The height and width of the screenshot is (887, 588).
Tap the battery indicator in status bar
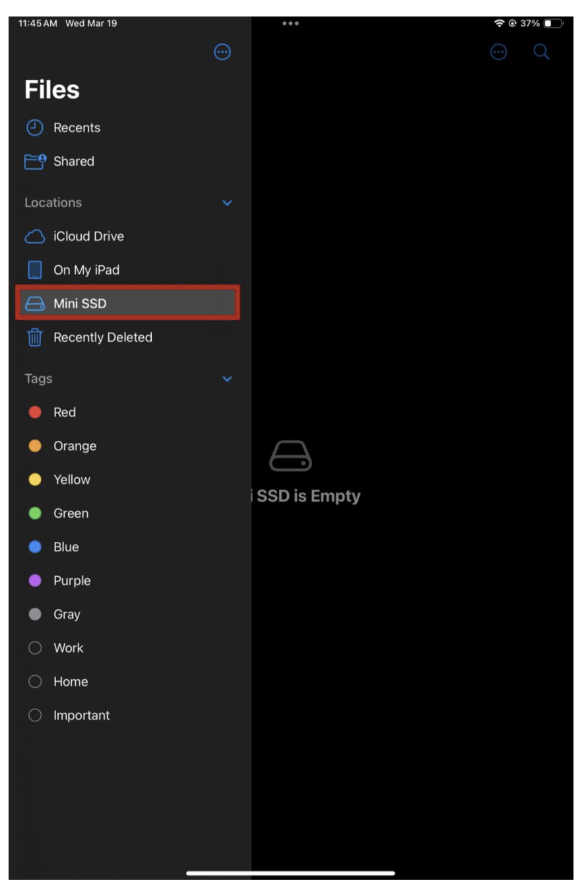point(552,23)
